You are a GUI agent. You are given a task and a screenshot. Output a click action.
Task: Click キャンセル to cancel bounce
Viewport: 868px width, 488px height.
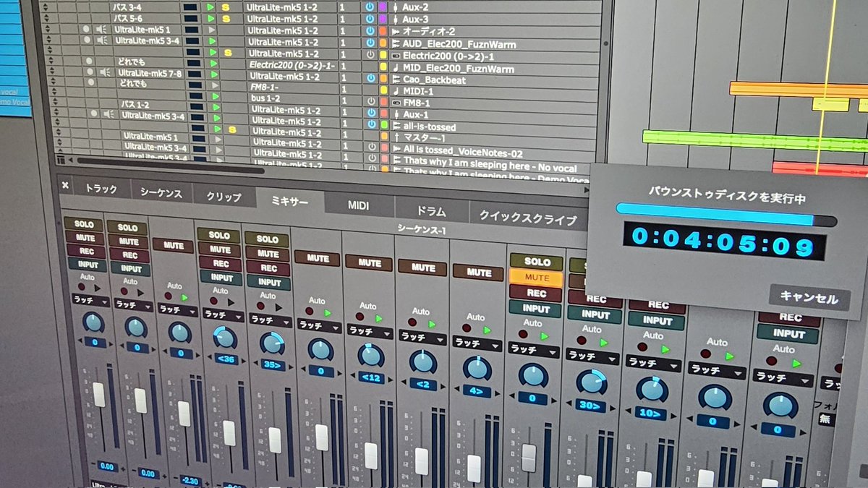tap(809, 298)
